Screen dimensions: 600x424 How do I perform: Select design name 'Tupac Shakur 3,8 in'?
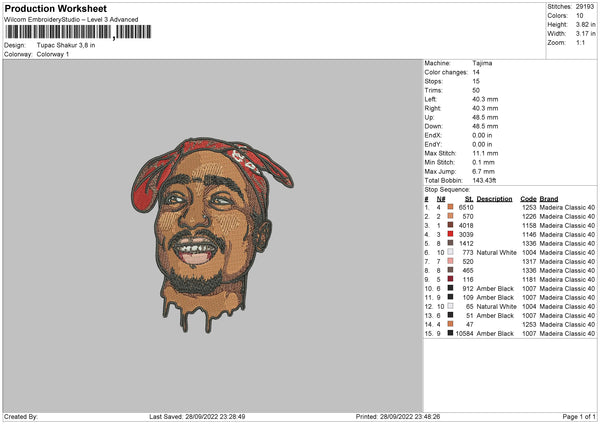[66, 45]
